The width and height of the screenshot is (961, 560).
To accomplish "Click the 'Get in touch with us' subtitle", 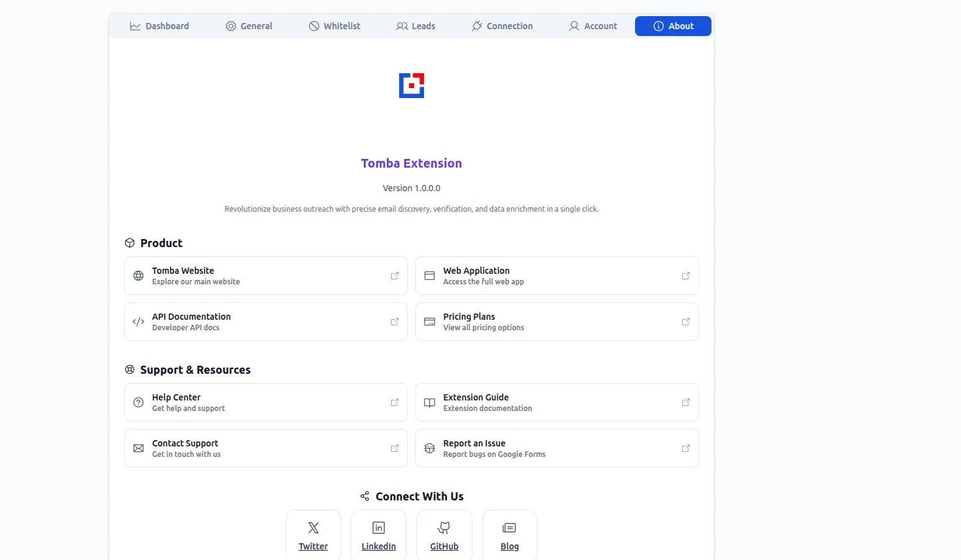I will pos(186,454).
